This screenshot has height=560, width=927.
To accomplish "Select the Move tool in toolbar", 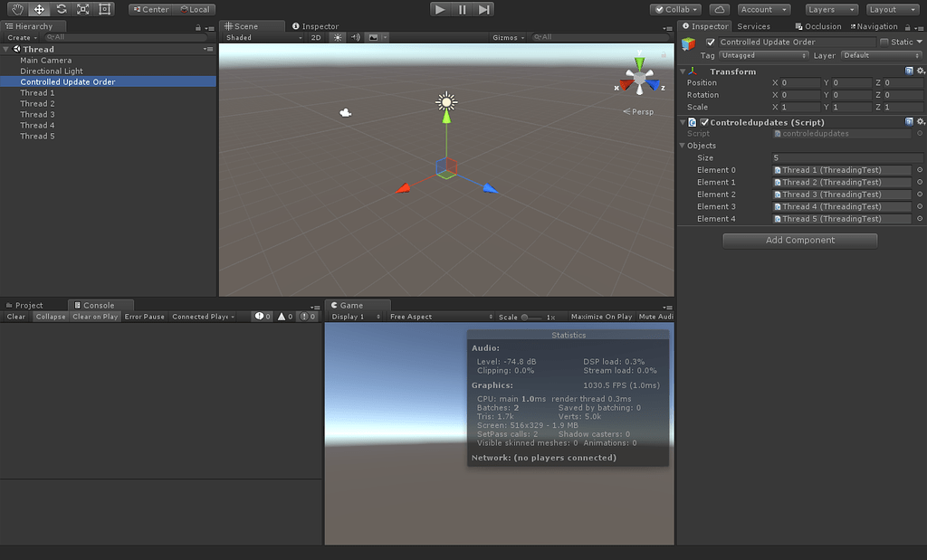I will point(39,9).
